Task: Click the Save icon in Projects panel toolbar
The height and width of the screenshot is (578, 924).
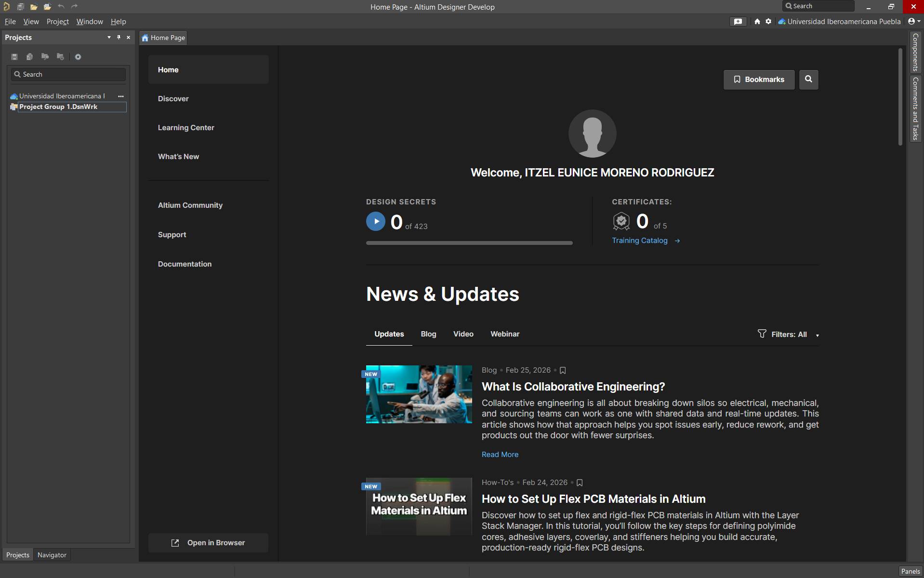Action: tap(14, 57)
